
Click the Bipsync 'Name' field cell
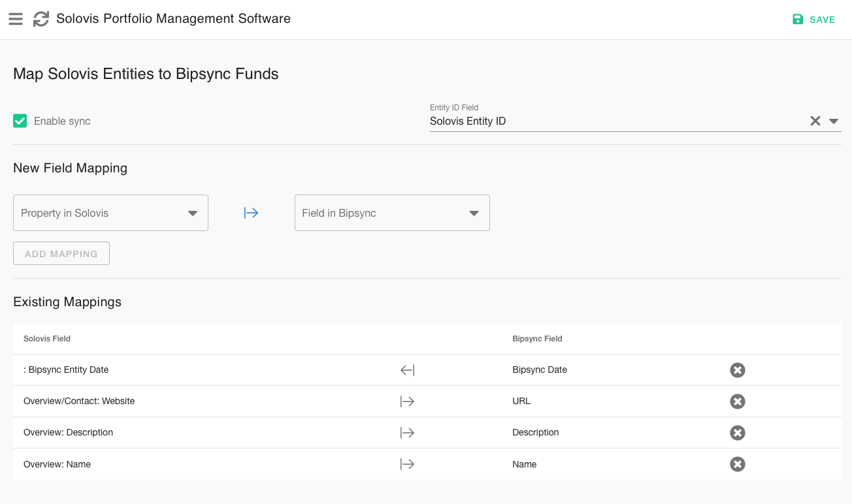pos(525,464)
